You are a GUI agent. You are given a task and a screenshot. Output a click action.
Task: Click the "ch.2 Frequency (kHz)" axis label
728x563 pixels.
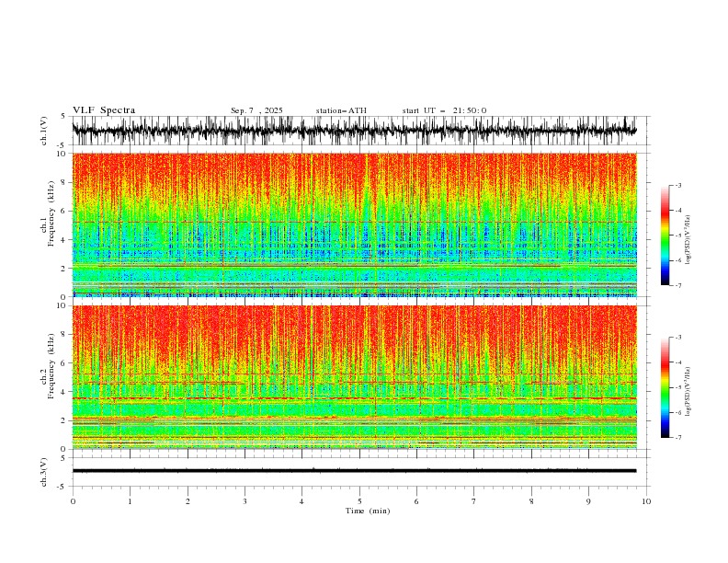48,366
